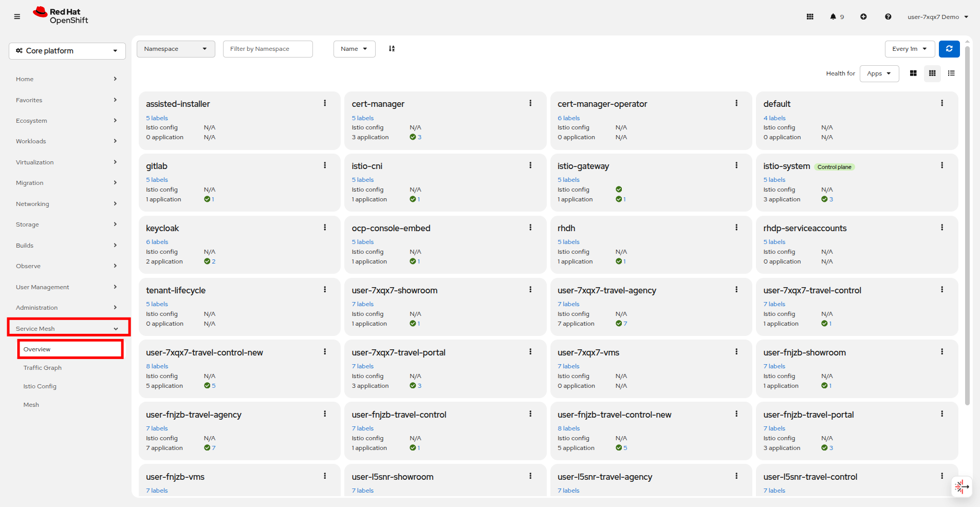The image size is (980, 507).
Task: Open Traffic Graph in the Service Mesh menu
Action: click(43, 368)
